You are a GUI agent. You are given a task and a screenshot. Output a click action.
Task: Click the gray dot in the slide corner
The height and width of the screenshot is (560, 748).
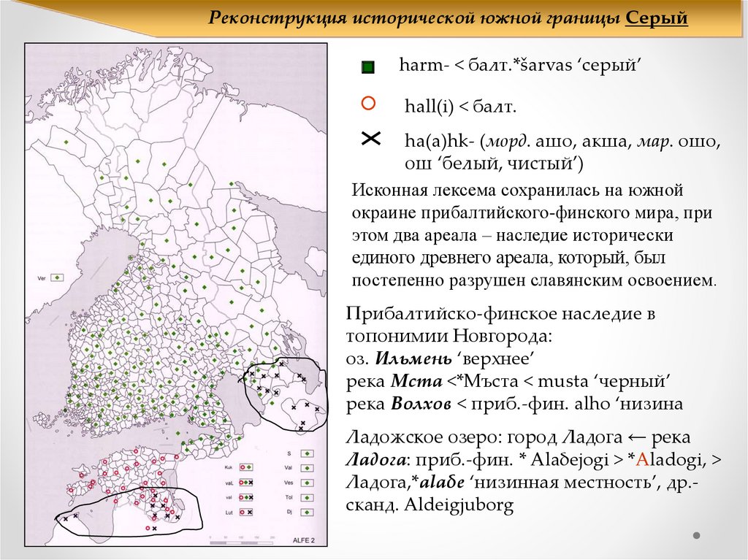pyautogui.click(x=696, y=536)
